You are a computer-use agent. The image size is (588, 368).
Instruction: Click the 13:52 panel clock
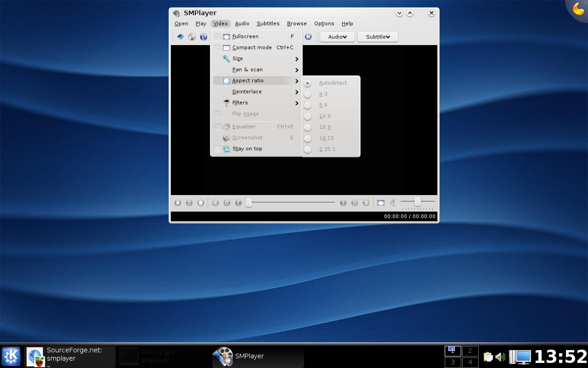560,356
